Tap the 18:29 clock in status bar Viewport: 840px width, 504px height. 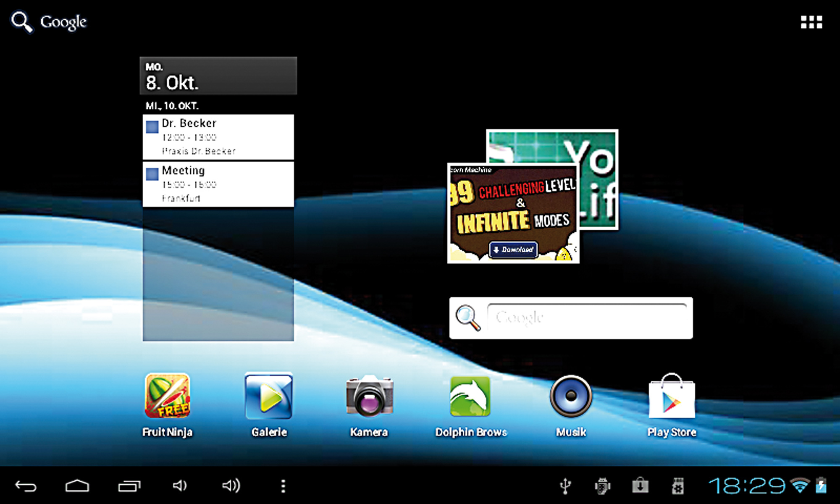pyautogui.click(x=746, y=486)
